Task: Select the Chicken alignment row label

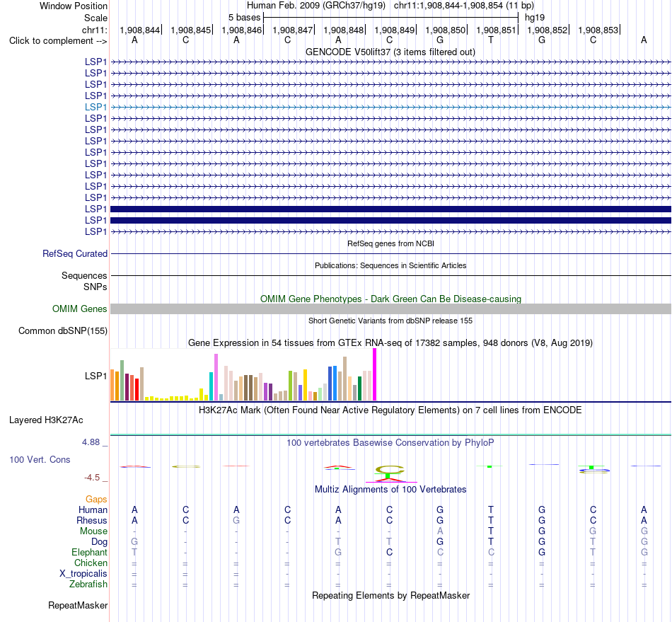Action: 91,563
